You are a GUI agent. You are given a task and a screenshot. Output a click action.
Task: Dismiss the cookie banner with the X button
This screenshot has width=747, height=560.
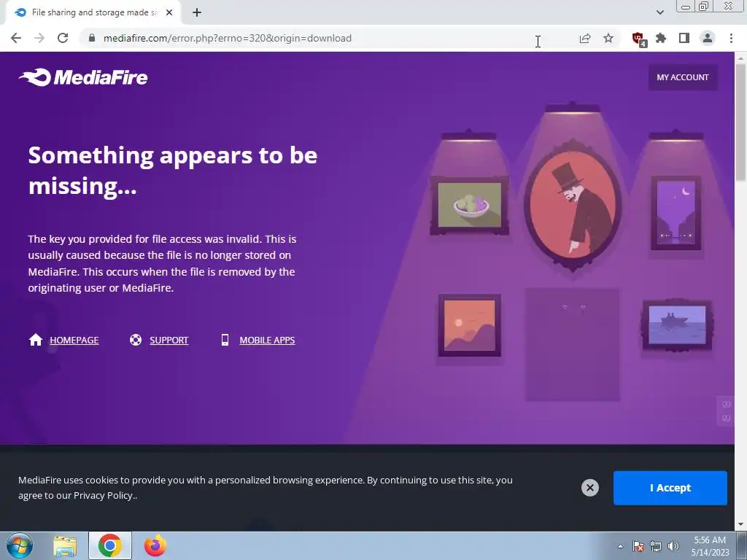[x=589, y=488]
